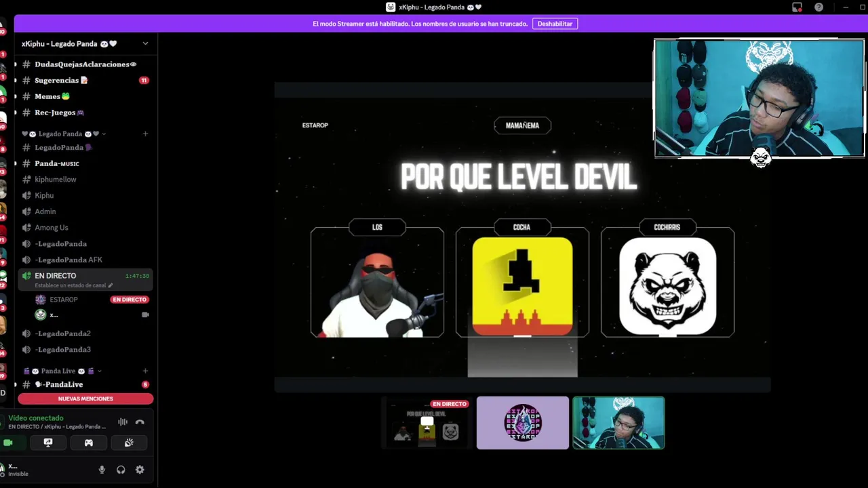Jump to NUEVAS MENCIONES
The width and height of the screenshot is (868, 488).
(85, 399)
